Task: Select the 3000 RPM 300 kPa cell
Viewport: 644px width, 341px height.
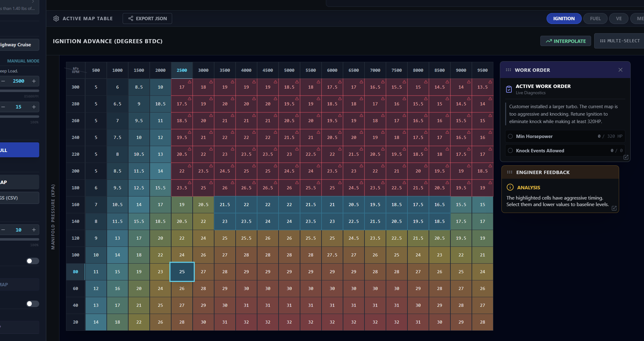Action: pyautogui.click(x=203, y=87)
